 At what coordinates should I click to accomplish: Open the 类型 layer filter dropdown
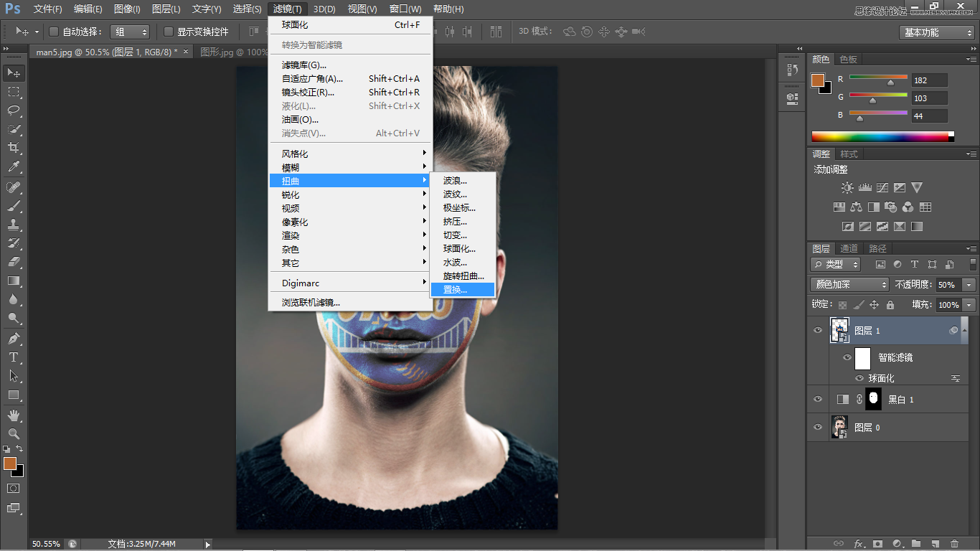pos(836,264)
